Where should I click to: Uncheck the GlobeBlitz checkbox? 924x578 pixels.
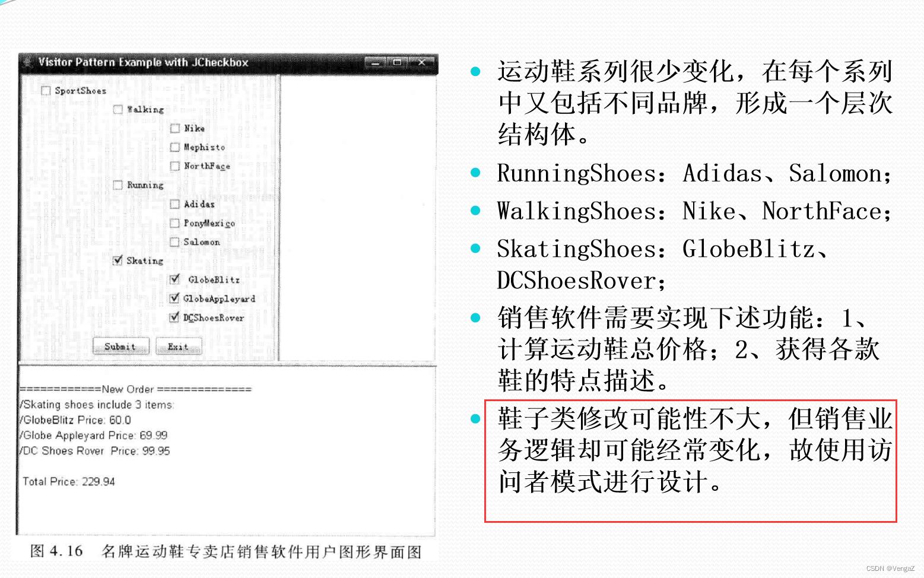click(175, 280)
